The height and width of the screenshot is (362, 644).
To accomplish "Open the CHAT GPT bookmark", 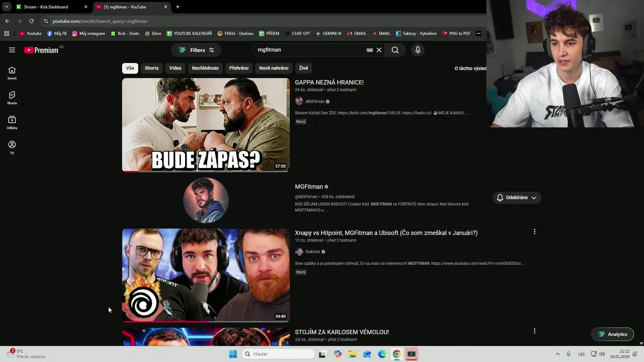I will pyautogui.click(x=297, y=33).
